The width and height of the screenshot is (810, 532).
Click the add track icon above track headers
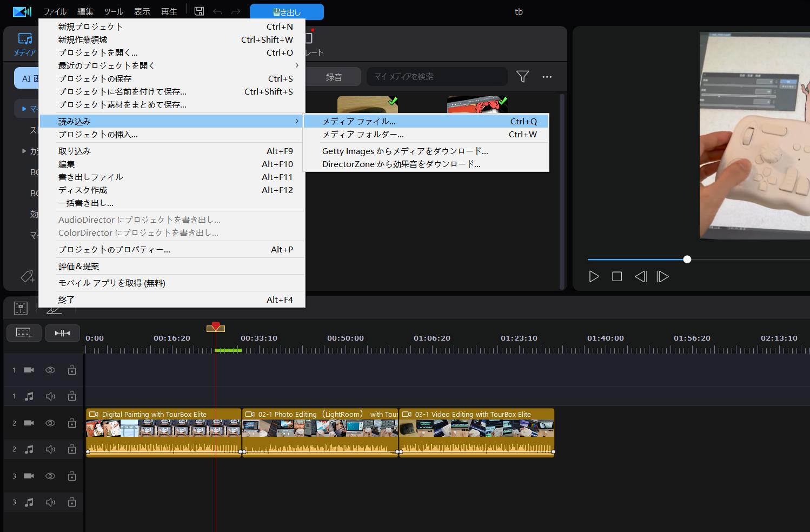[x=24, y=333]
